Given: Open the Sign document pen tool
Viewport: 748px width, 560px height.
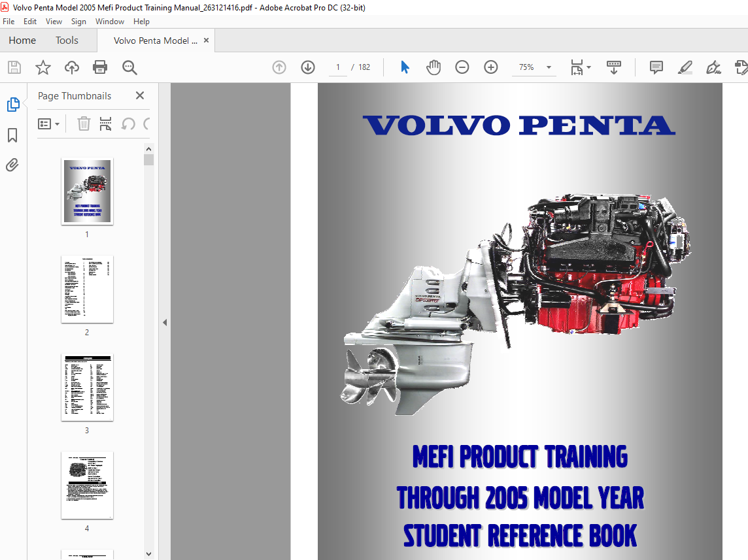Looking at the screenshot, I should click(x=713, y=67).
